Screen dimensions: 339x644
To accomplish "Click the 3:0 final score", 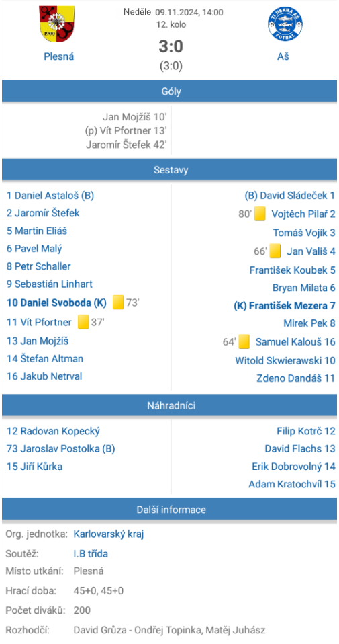I will pyautogui.click(x=171, y=47).
